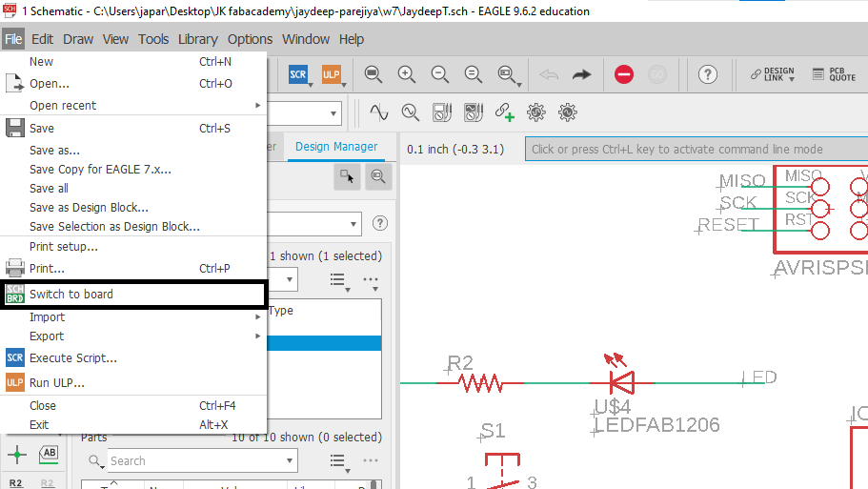Open Design Link toolbar button
This screenshot has width=868, height=489.
[773, 74]
